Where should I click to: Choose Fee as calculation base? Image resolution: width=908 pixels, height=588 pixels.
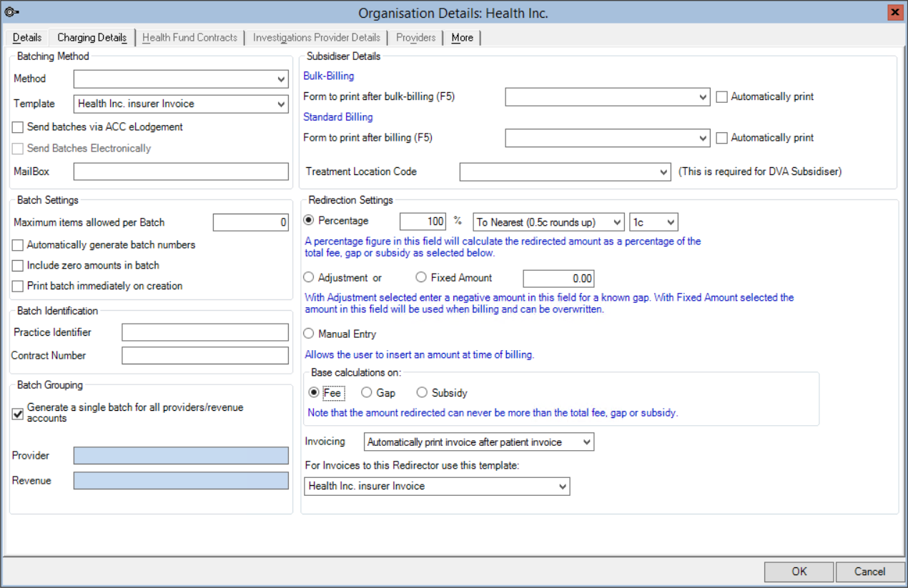click(314, 392)
